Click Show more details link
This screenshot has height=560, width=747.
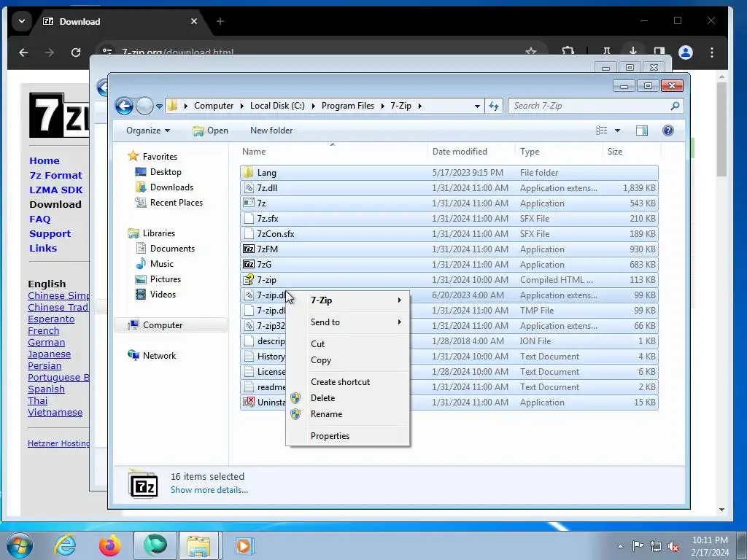pyautogui.click(x=209, y=489)
